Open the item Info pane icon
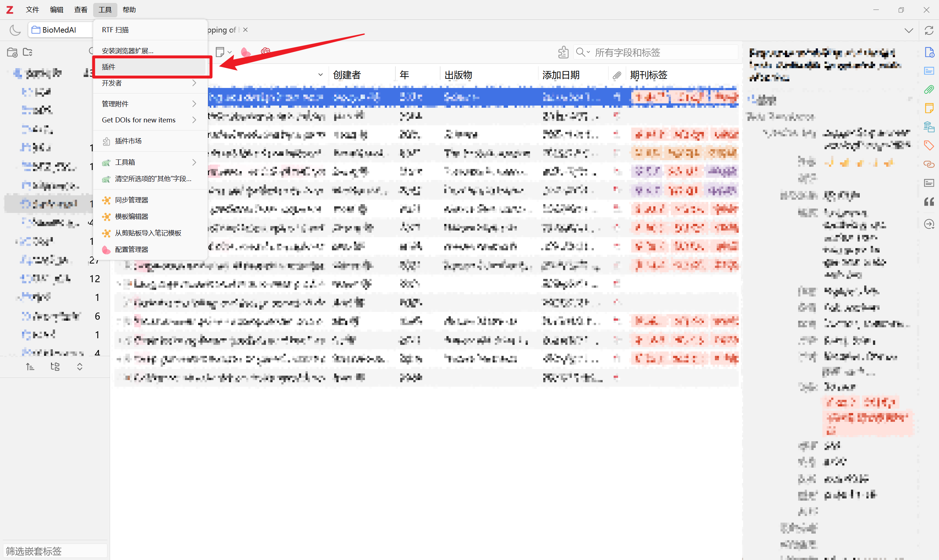 coord(929,52)
